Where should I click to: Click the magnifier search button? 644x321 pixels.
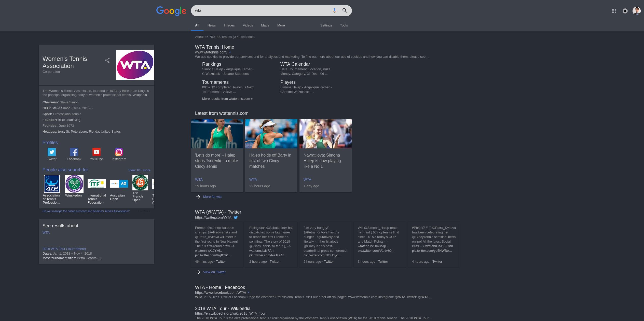coord(345,10)
